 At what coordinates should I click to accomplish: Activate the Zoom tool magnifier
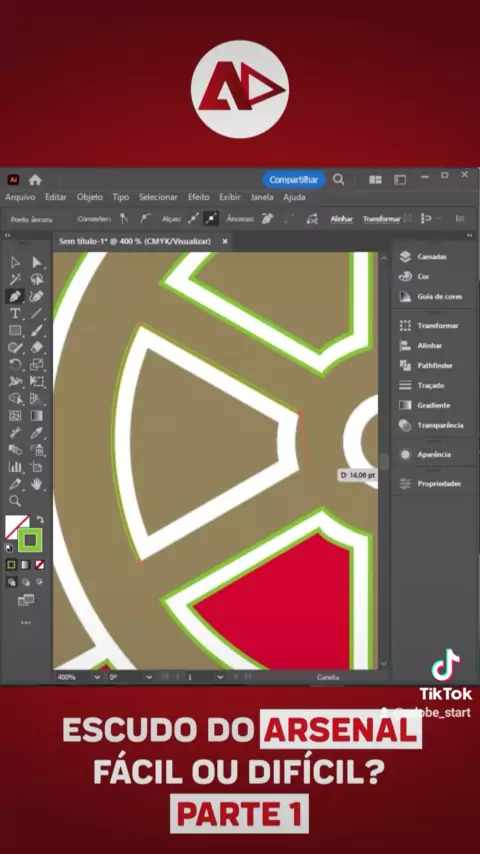click(15, 501)
